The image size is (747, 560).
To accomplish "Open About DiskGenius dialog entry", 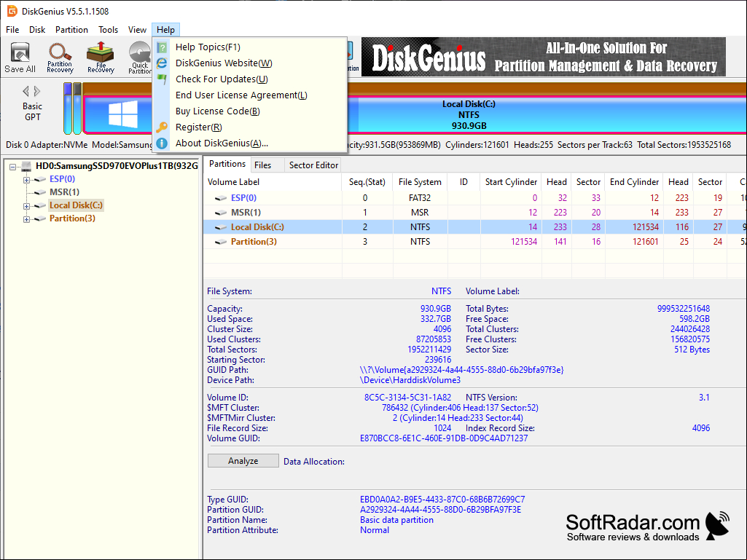I will point(250,143).
